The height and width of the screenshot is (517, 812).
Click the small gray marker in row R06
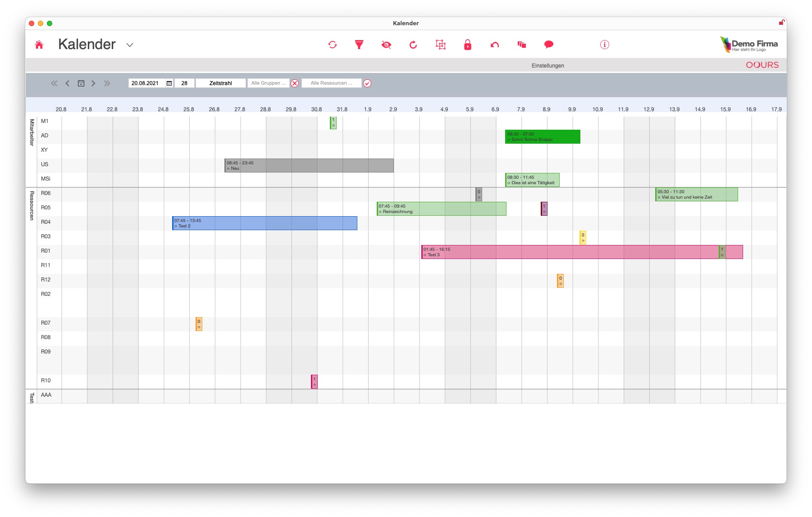pyautogui.click(x=479, y=195)
